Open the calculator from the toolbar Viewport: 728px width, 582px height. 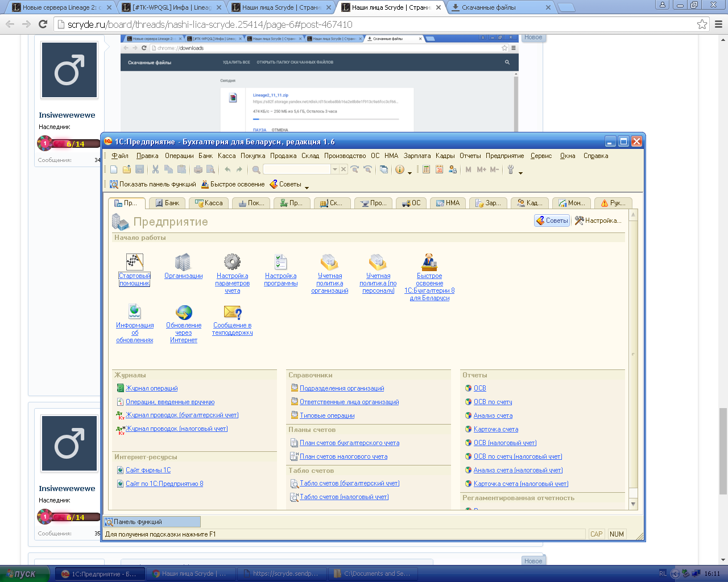pos(426,169)
